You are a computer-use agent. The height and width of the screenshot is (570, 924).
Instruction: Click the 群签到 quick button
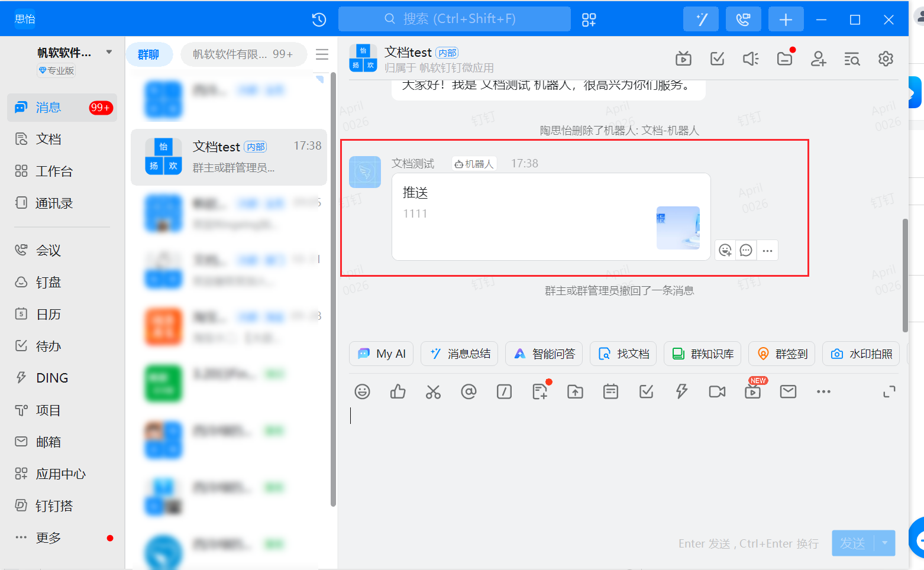(x=782, y=354)
